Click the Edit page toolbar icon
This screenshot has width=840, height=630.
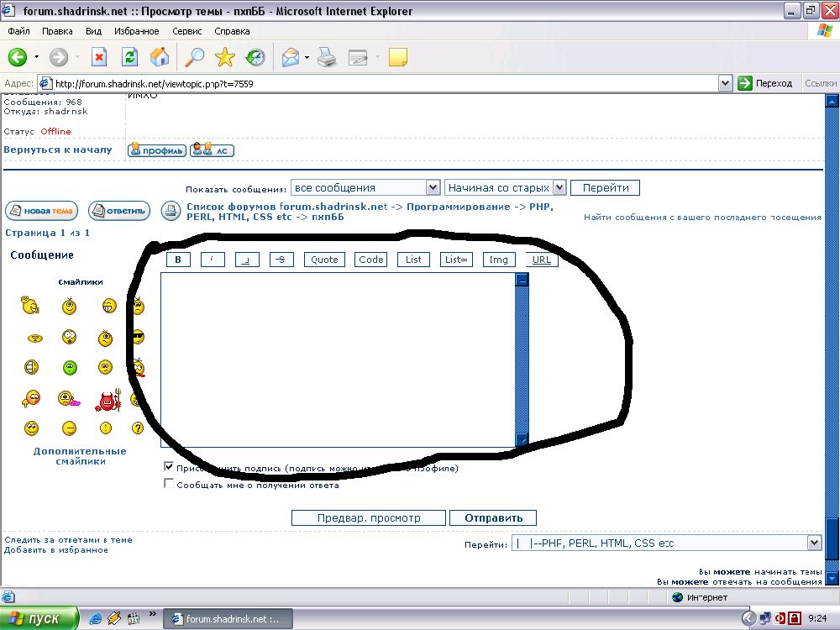coord(358,57)
